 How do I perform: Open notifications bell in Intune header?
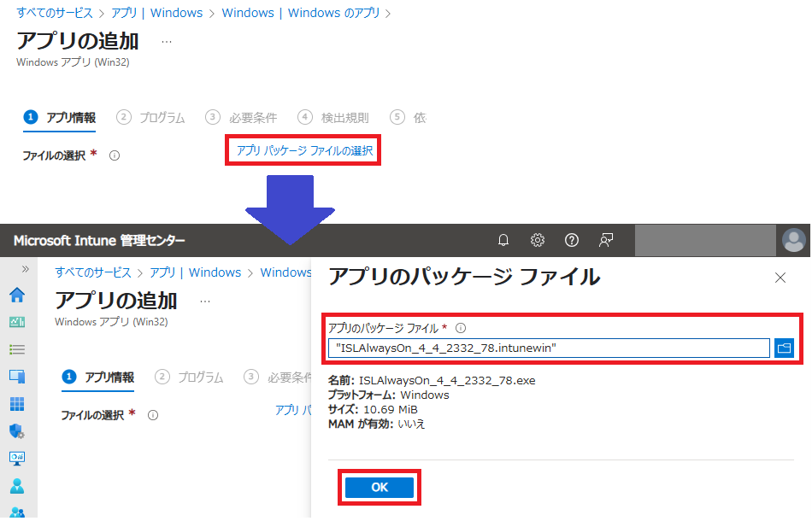click(x=503, y=240)
